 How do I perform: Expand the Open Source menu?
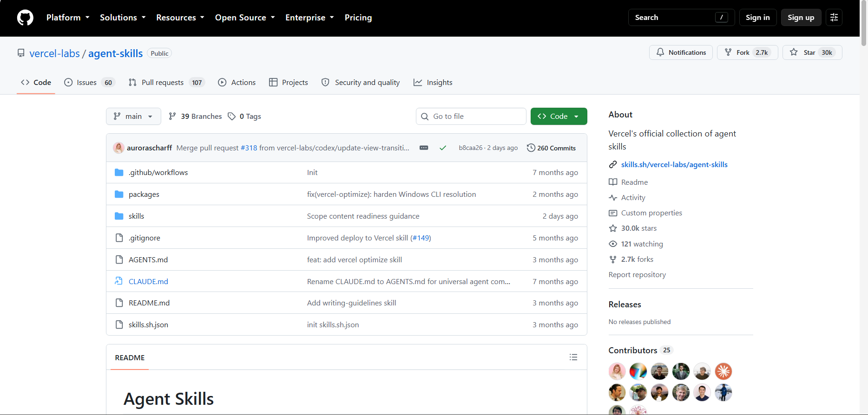point(245,18)
